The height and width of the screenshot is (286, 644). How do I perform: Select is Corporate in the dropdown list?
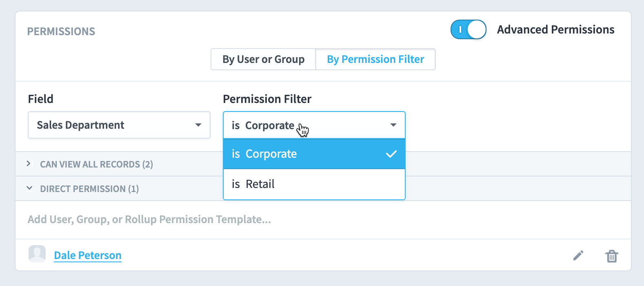314,154
